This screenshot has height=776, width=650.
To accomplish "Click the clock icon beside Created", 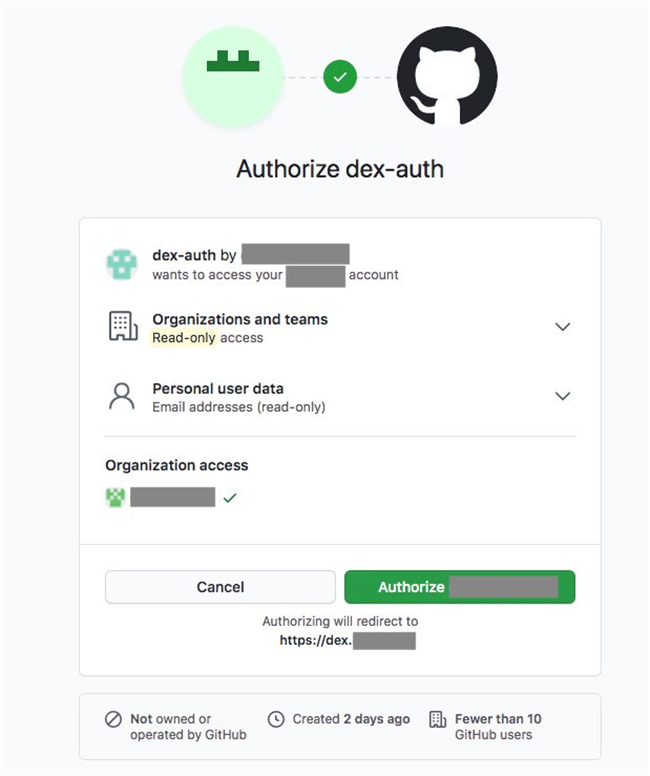I will tap(276, 719).
